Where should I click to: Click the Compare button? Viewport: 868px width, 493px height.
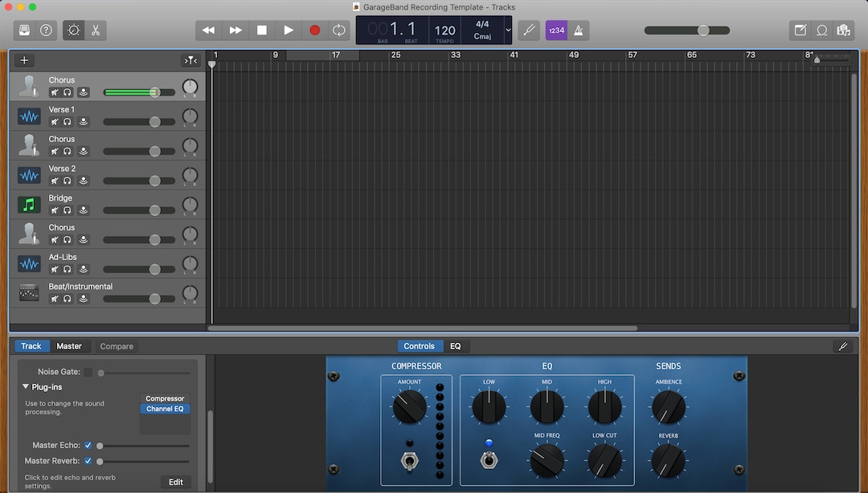(x=116, y=346)
